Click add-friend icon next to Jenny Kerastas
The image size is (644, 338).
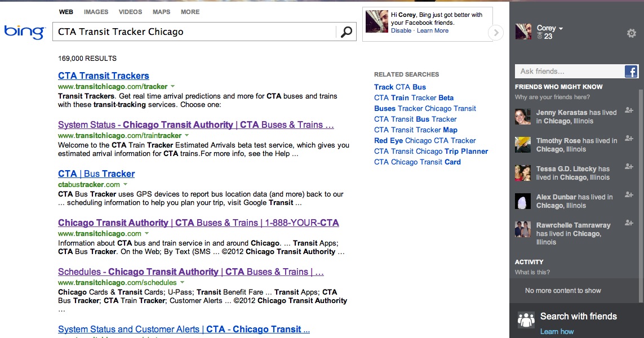click(x=629, y=110)
